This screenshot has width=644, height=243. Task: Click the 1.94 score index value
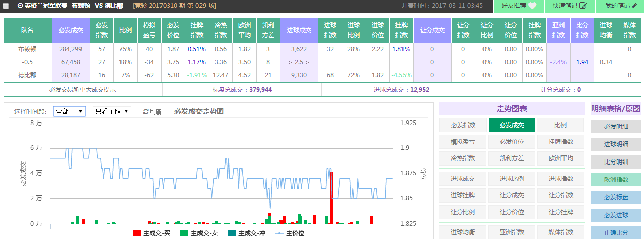tap(582, 62)
